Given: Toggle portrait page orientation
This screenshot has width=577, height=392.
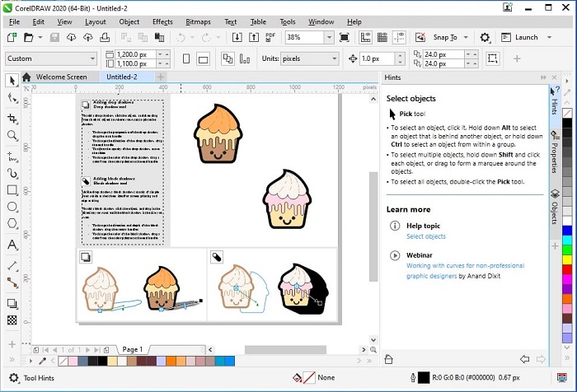Looking at the screenshot, I should 186,58.
